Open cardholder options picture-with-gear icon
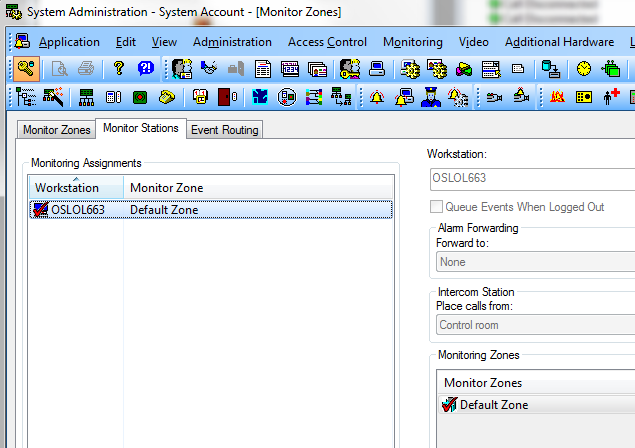This screenshot has height=448, width=635. click(437, 69)
